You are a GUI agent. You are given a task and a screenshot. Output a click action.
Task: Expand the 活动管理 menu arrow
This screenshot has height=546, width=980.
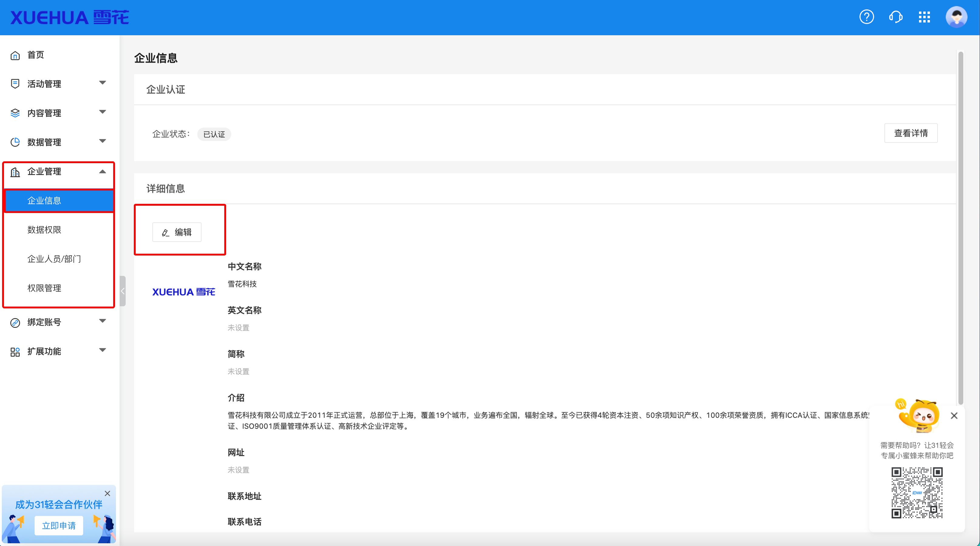[102, 83]
